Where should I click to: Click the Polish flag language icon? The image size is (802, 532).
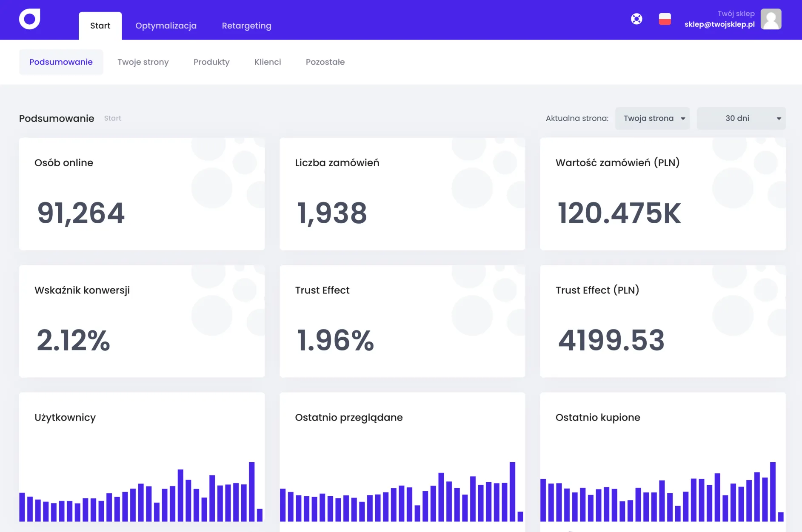665,19
